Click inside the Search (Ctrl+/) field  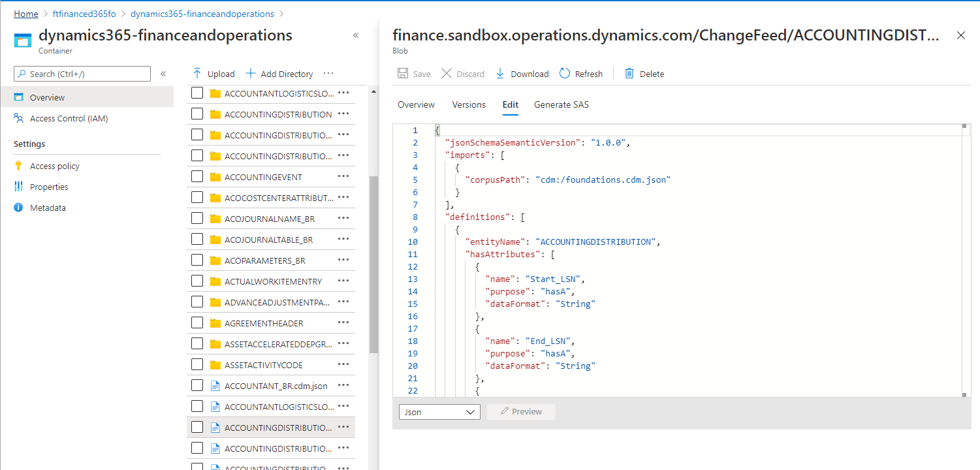pyautogui.click(x=82, y=73)
